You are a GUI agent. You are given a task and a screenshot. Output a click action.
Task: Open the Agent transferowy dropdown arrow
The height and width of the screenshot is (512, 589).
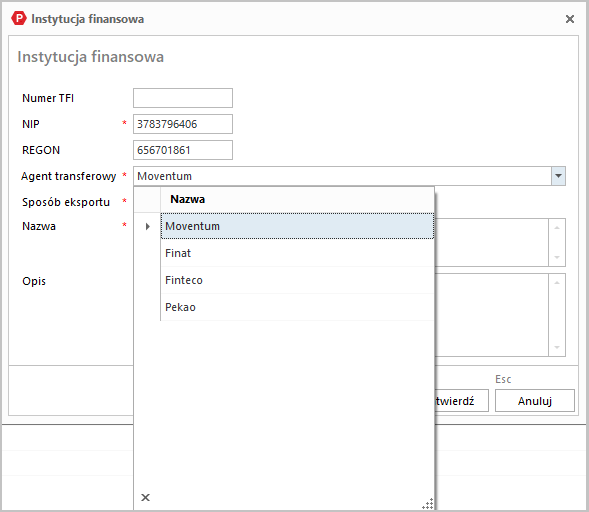pos(558,176)
